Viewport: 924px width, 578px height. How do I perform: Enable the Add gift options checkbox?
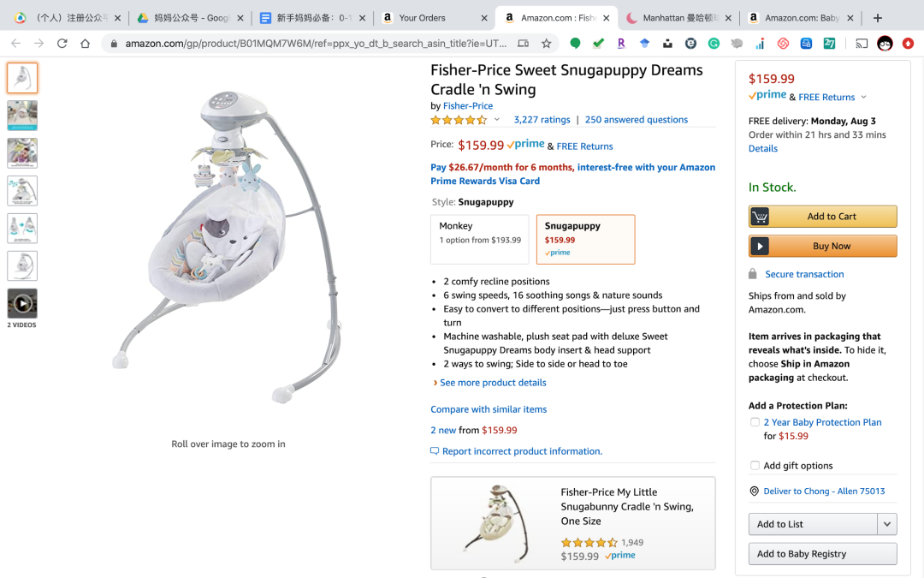[x=755, y=466]
